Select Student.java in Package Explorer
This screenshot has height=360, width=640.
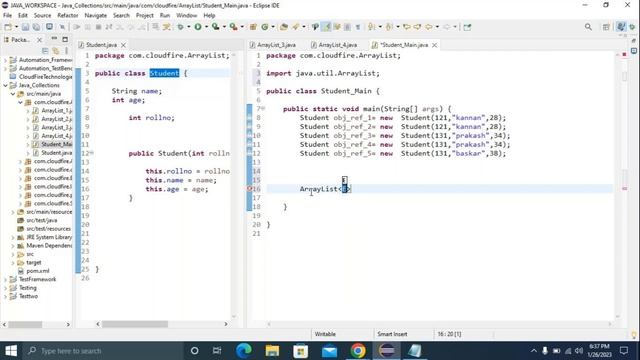click(x=52, y=153)
